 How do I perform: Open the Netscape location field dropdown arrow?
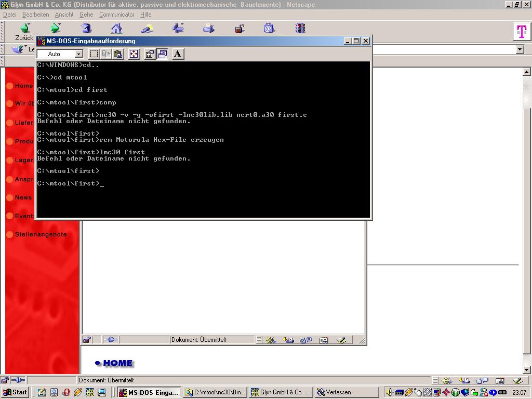[x=520, y=50]
